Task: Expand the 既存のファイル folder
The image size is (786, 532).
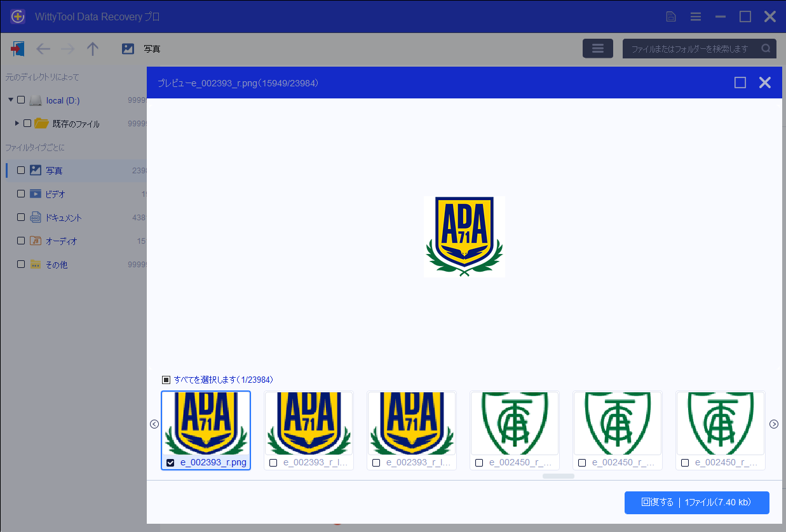Action: [x=17, y=123]
